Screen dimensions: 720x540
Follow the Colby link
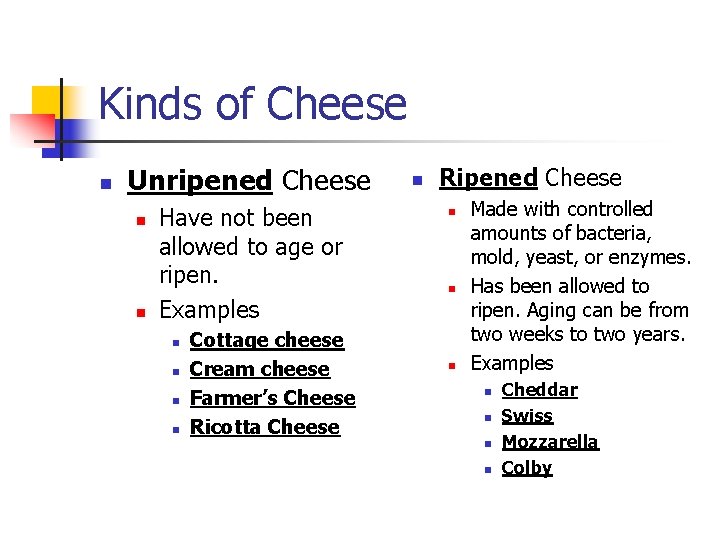pyautogui.click(x=527, y=468)
